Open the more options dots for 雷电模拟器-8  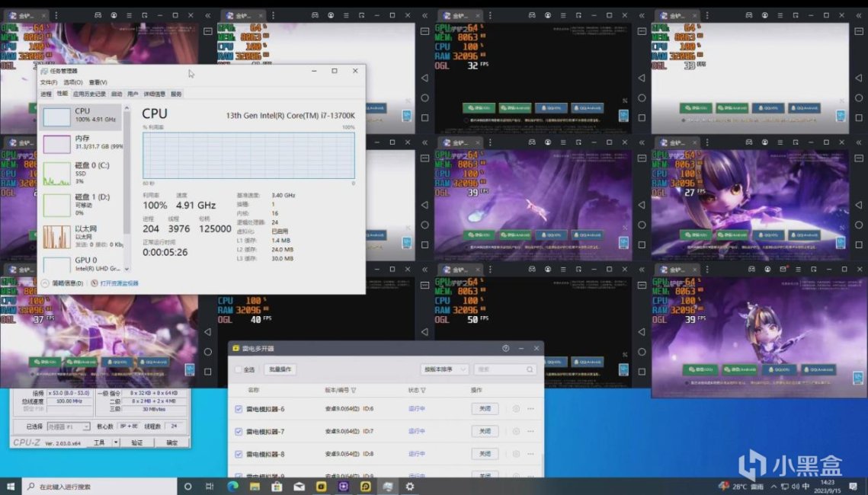pyautogui.click(x=530, y=454)
